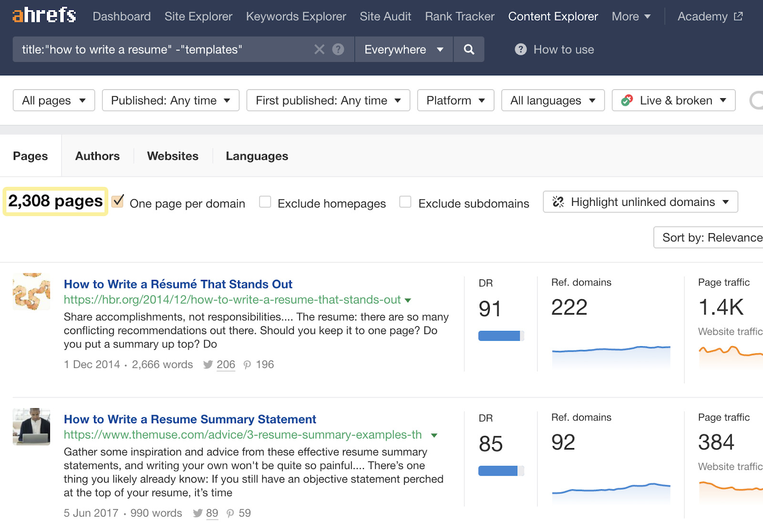Switch to the Authors tab

click(97, 156)
